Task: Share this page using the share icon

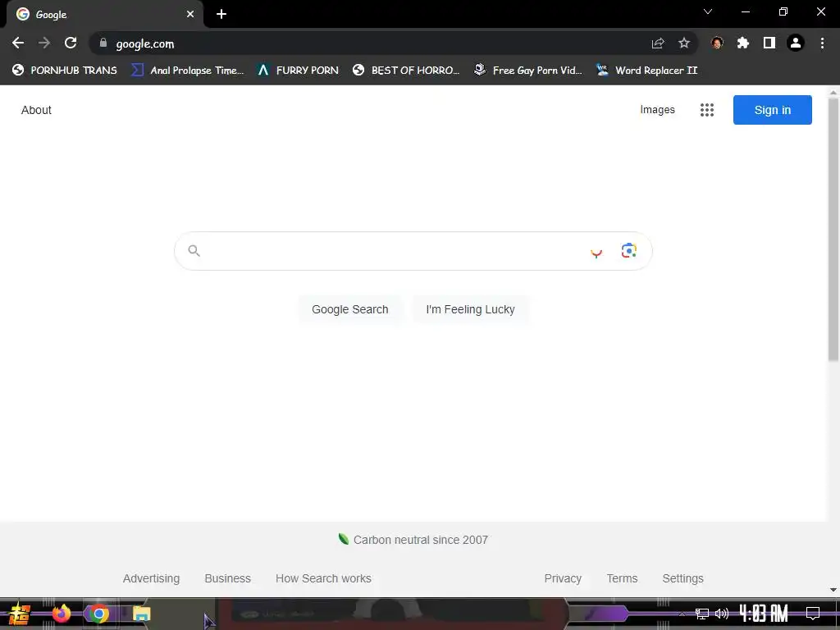Action: 658,43
